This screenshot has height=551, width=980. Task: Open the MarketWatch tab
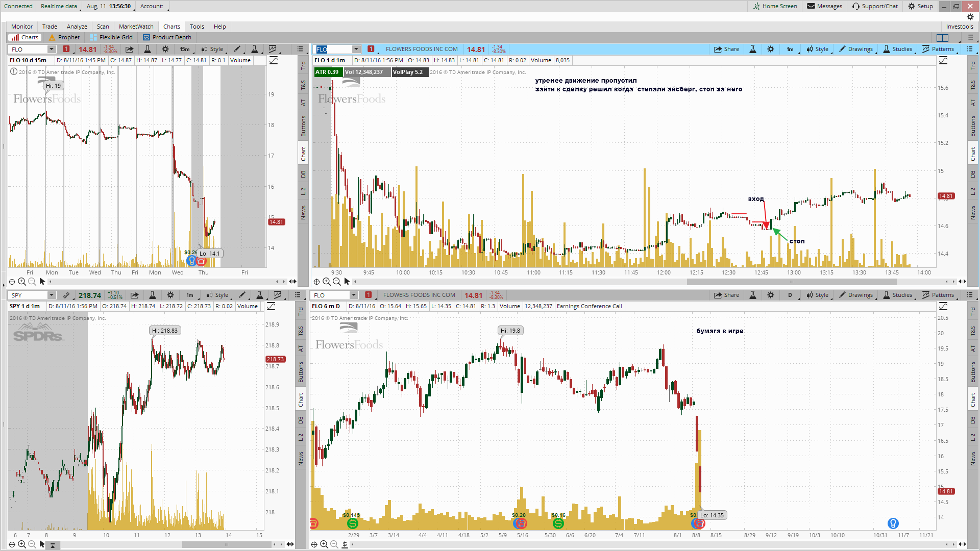(x=136, y=27)
